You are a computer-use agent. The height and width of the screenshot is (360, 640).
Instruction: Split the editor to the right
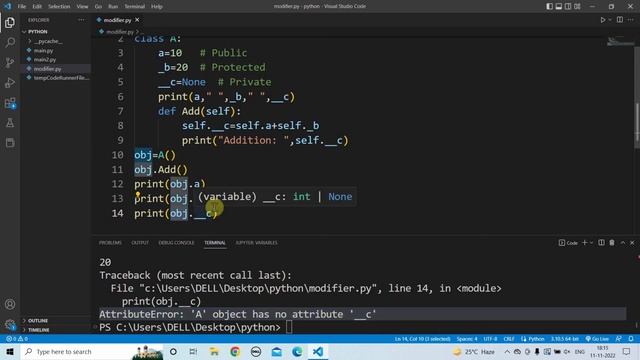tap(620, 20)
